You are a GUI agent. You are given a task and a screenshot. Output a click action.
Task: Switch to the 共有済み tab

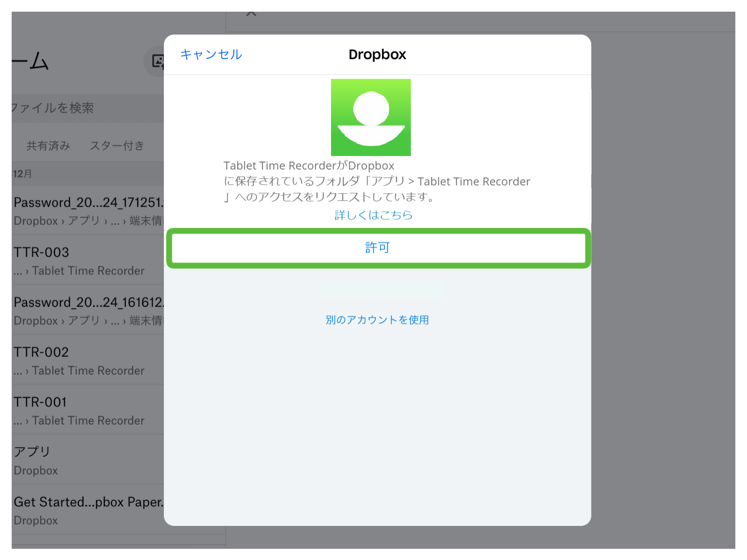pyautogui.click(x=48, y=146)
